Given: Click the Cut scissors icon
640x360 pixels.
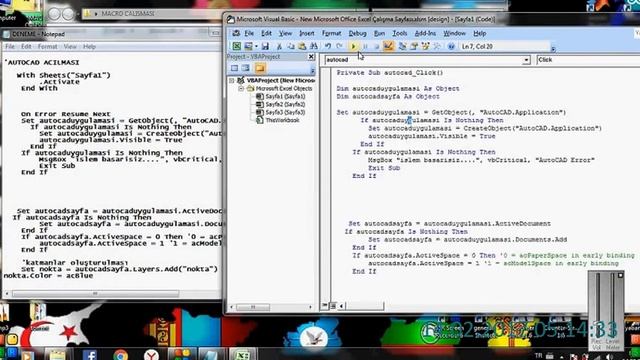Looking at the screenshot, I should click(x=279, y=47).
